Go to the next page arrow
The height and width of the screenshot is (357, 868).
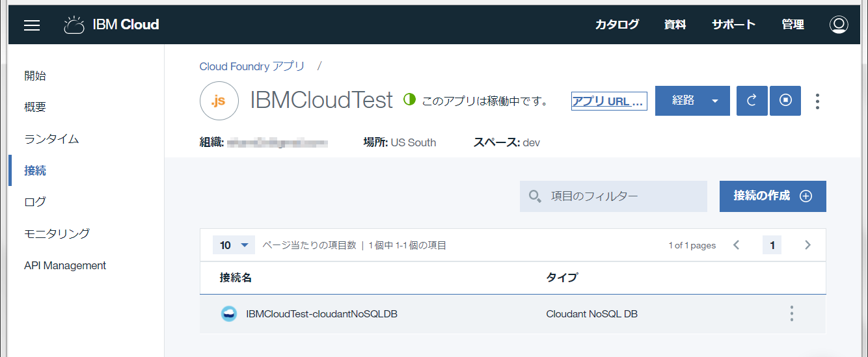coord(807,245)
